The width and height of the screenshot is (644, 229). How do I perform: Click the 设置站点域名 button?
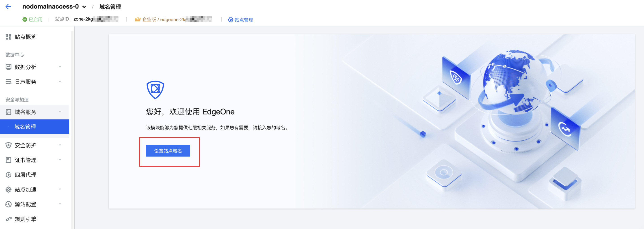pos(168,151)
